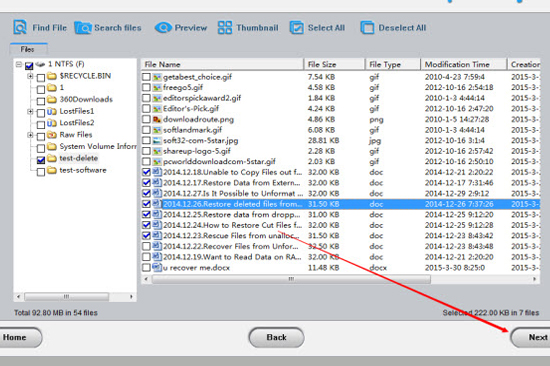Collapse the 1 NTFS (F) tree node
This screenshot has height=366, width=550.
click(x=19, y=64)
